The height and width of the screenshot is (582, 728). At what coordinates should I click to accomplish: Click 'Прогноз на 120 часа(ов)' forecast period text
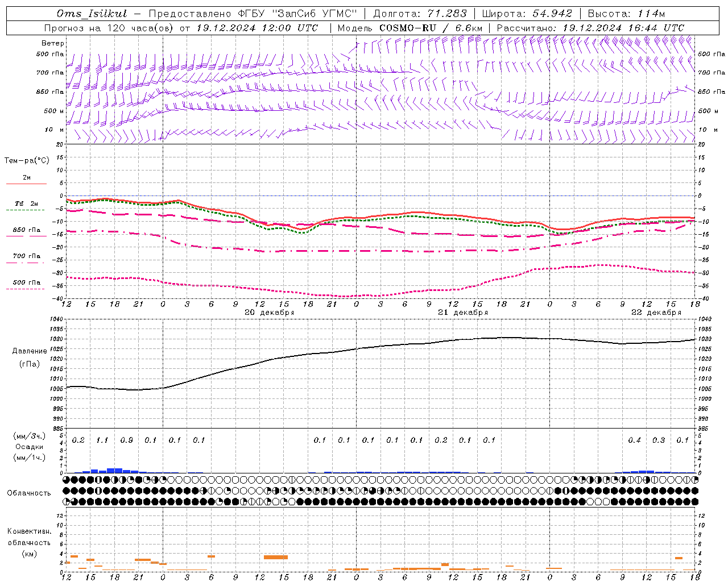click(x=109, y=28)
